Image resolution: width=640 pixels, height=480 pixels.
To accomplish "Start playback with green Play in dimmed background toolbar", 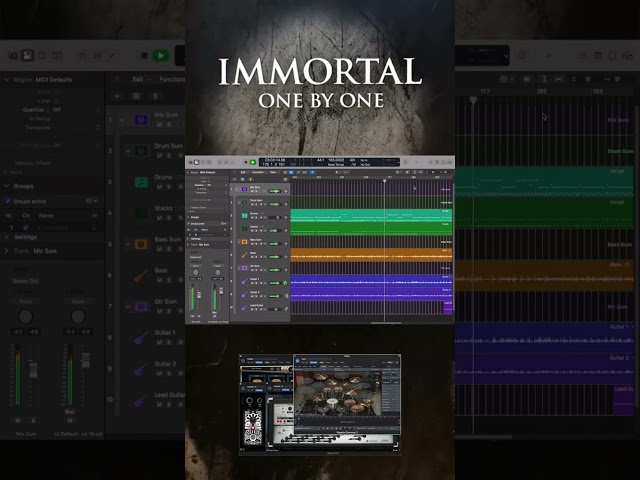I will click(x=161, y=56).
